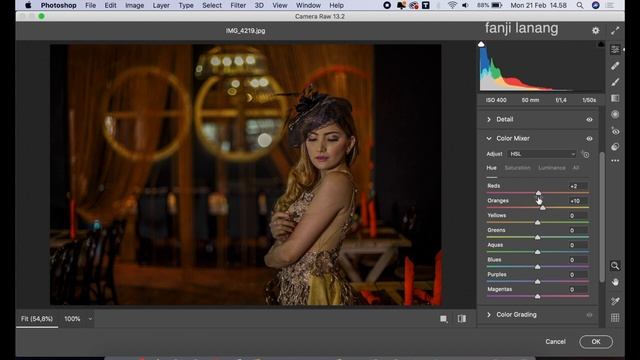
Task: Expand the Color Grading panel
Action: click(x=489, y=315)
